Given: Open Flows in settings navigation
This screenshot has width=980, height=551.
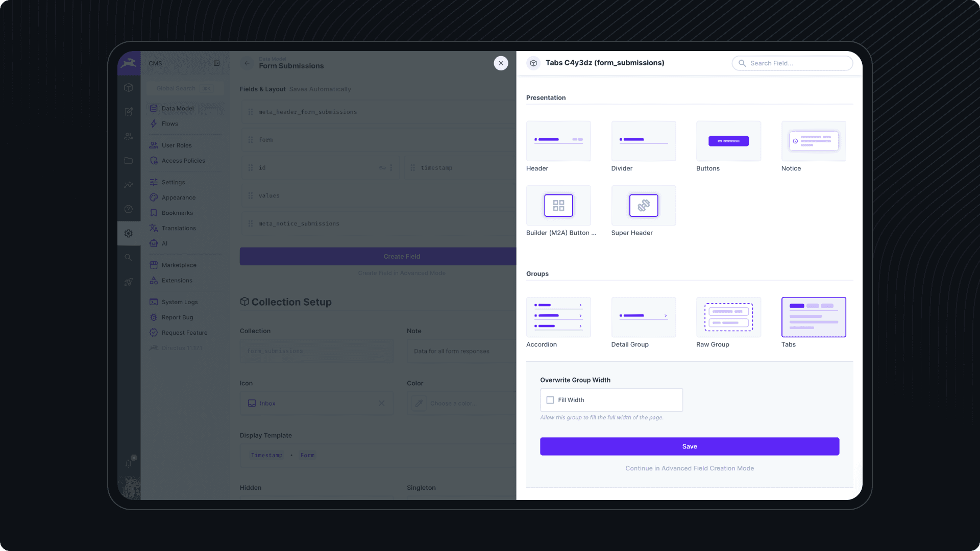Looking at the screenshot, I should point(186,123).
